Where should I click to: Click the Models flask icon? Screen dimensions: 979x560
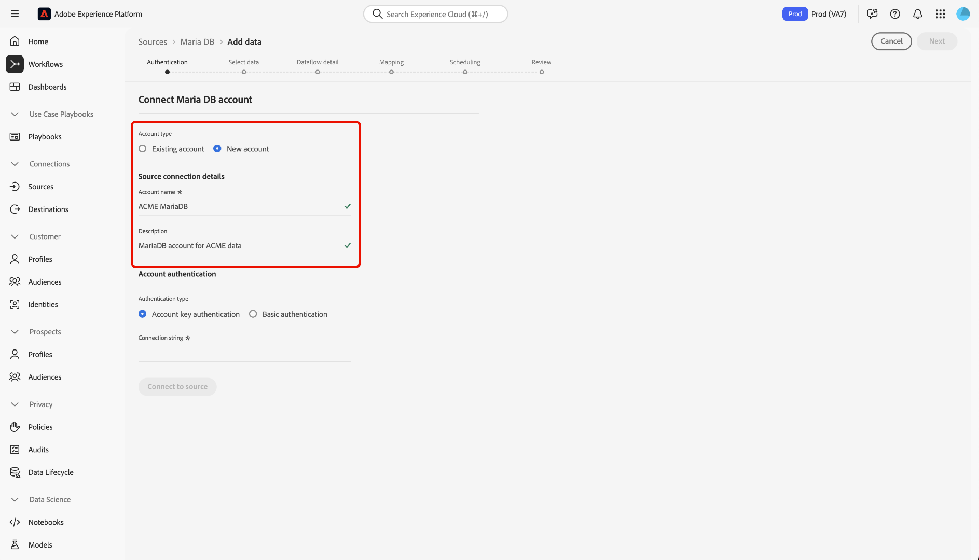click(x=15, y=545)
